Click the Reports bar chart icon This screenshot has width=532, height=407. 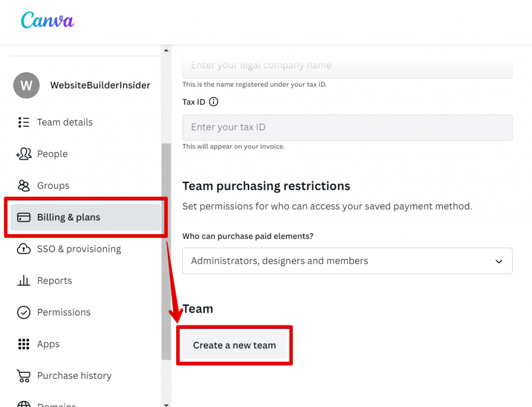tap(23, 281)
